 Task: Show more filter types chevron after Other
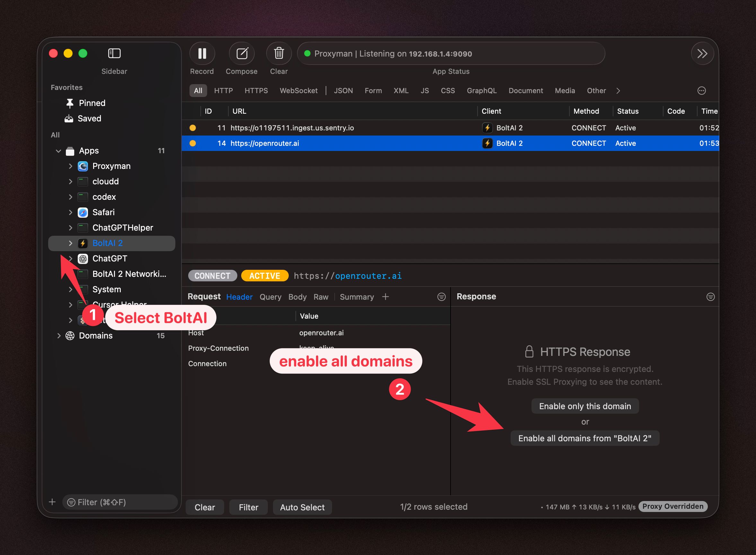click(x=618, y=91)
